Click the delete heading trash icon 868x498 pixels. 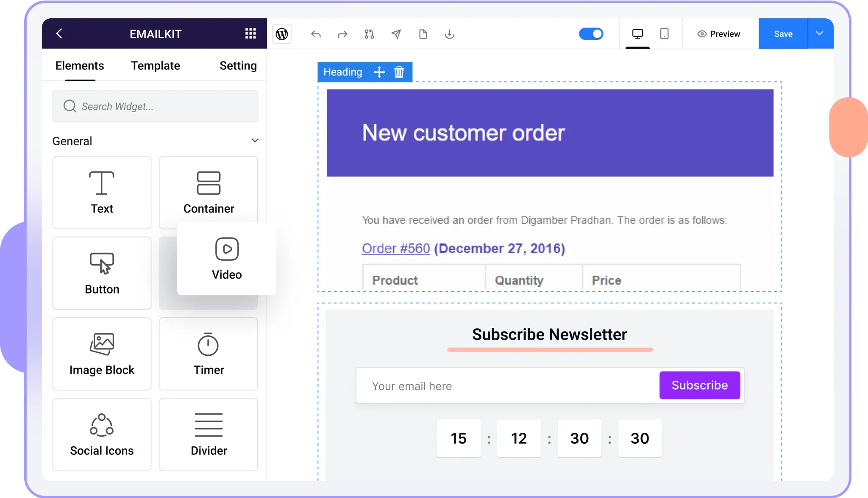[399, 72]
